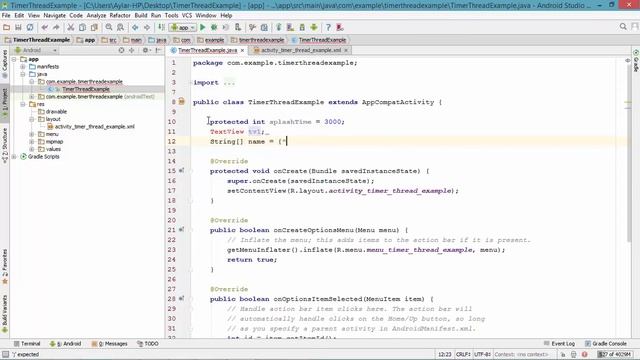The image size is (640, 360).
Task: Click the Hide project panel icon
Action: click(x=158, y=50)
